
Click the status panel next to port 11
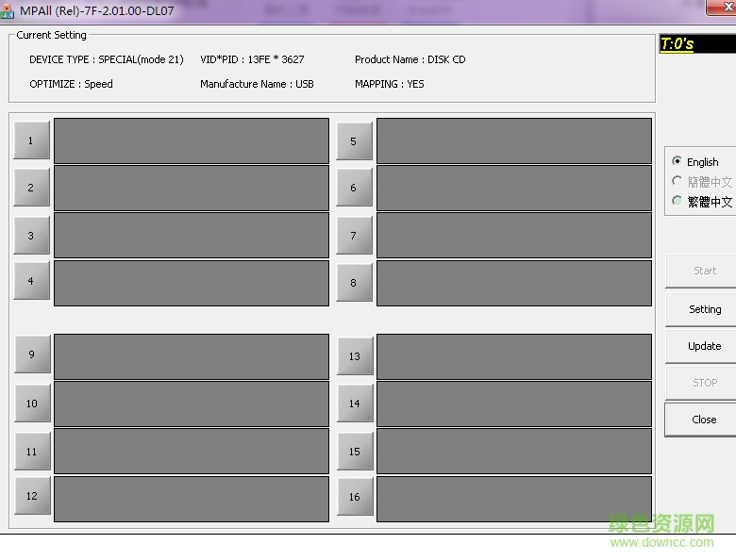192,451
